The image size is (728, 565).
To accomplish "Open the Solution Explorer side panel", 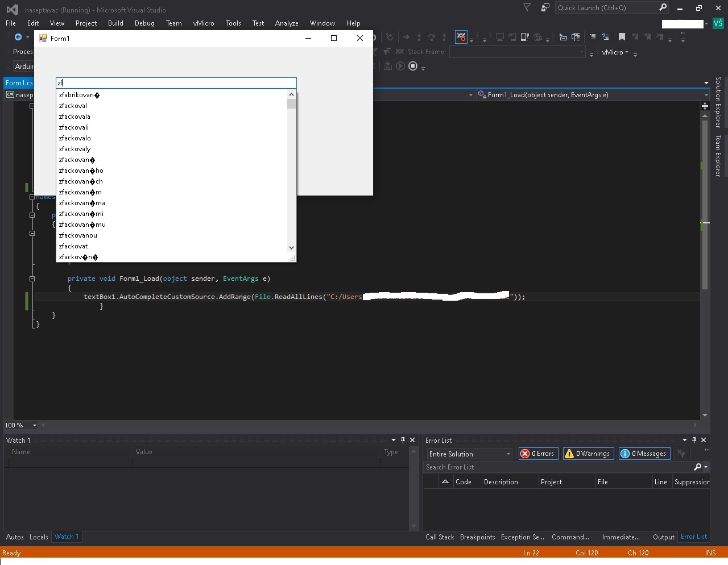I will coord(718,102).
